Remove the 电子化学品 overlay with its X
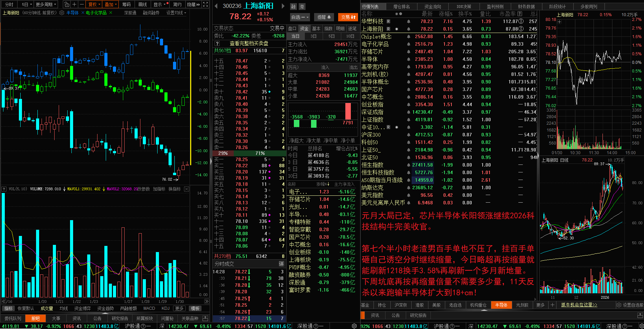This screenshot has width=644, height=329. click(111, 13)
